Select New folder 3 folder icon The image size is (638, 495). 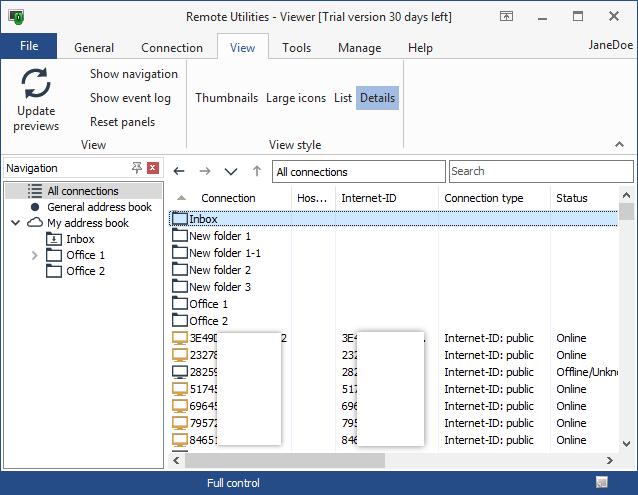pyautogui.click(x=179, y=287)
